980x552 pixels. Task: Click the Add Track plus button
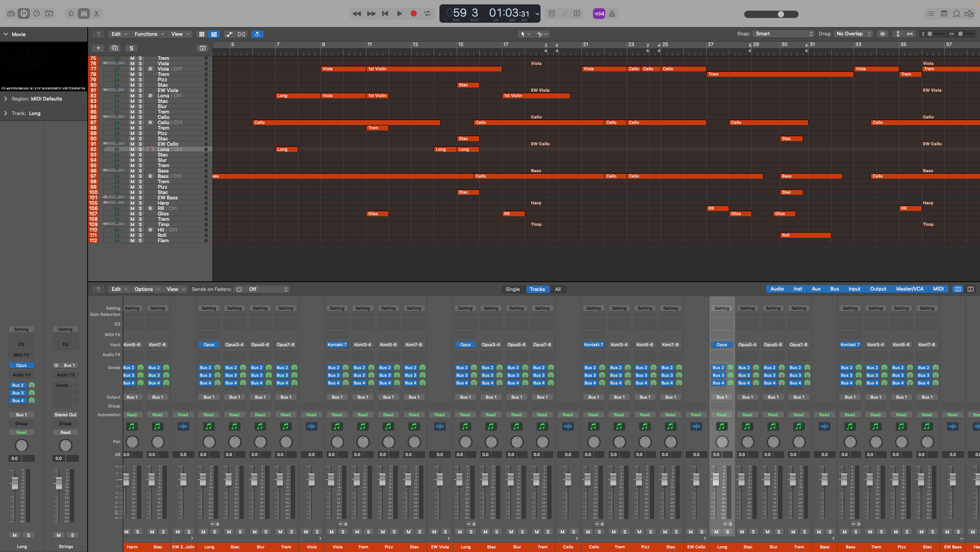(98, 48)
